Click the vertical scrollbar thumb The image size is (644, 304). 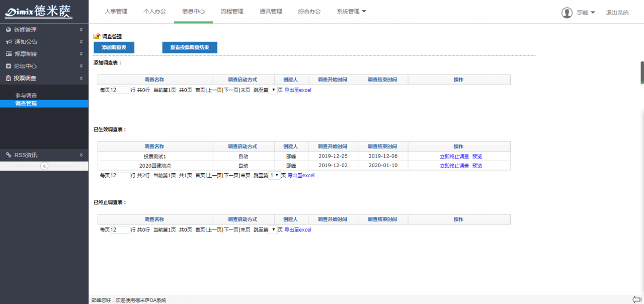pos(642,72)
